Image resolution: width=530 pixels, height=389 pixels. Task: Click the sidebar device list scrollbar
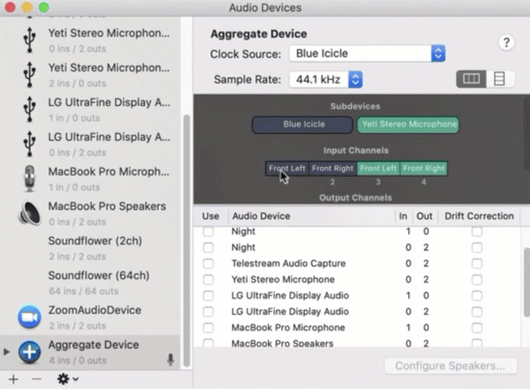(187, 241)
